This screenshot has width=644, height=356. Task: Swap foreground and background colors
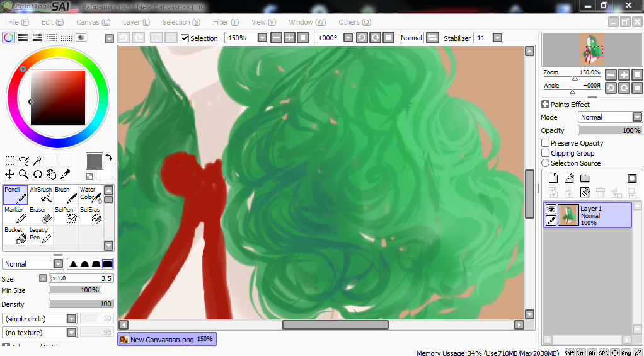109,157
